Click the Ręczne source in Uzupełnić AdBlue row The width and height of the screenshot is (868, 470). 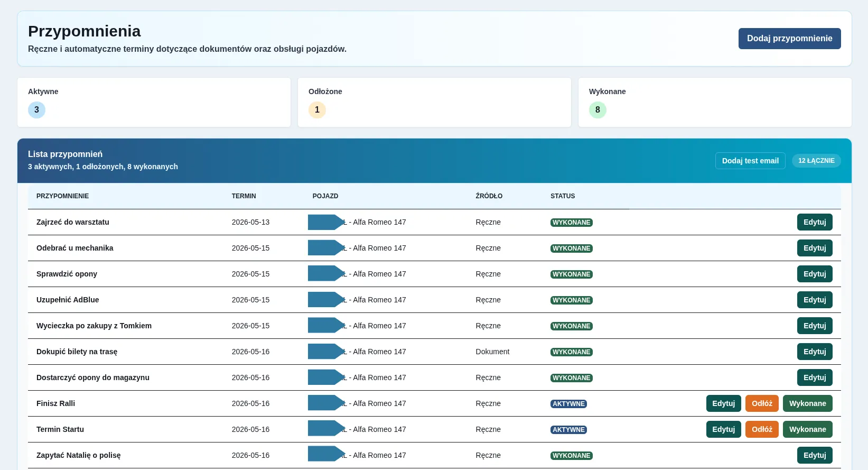click(x=488, y=300)
